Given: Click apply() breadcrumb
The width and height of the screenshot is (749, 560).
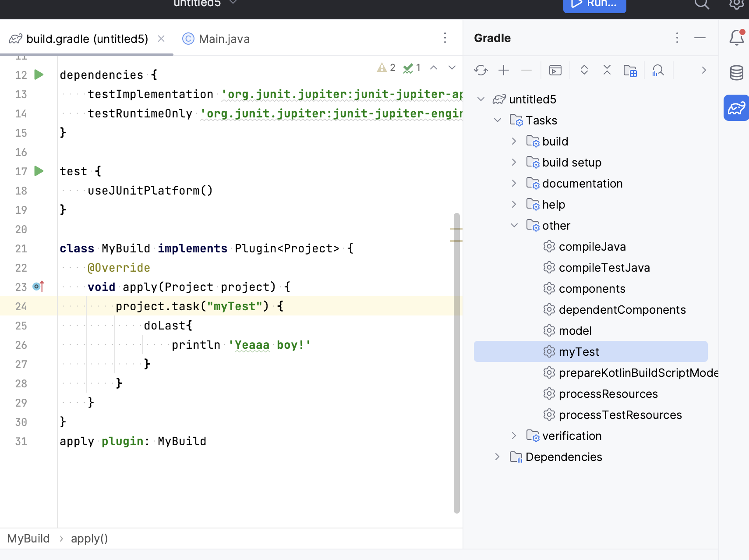Looking at the screenshot, I should point(89,539).
